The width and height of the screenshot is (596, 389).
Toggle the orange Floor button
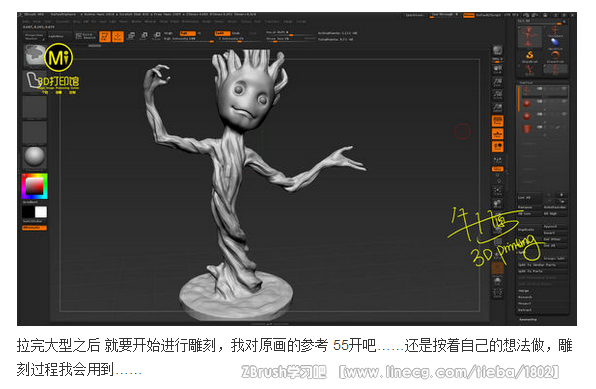[498, 134]
